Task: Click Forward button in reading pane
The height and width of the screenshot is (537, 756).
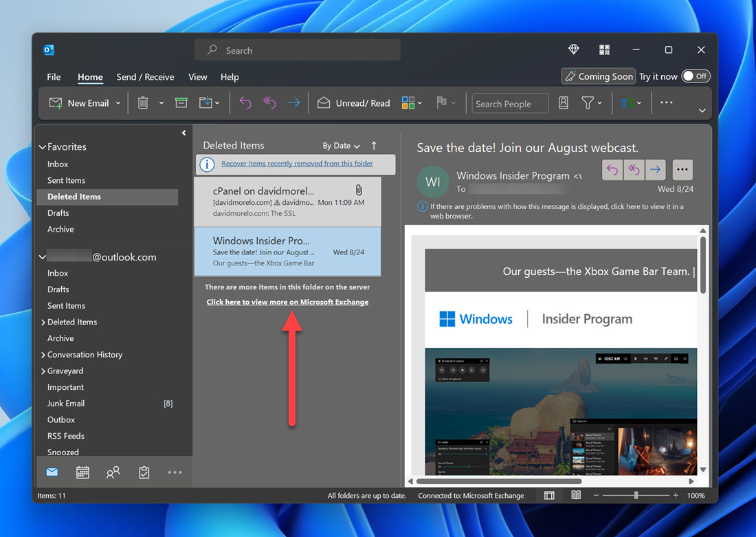Action: [655, 169]
